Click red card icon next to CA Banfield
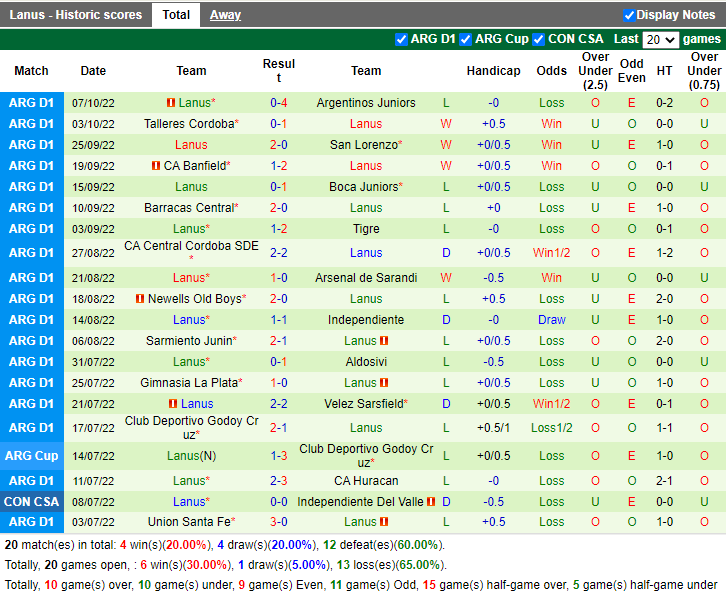The height and width of the screenshot is (593, 726). (156, 166)
